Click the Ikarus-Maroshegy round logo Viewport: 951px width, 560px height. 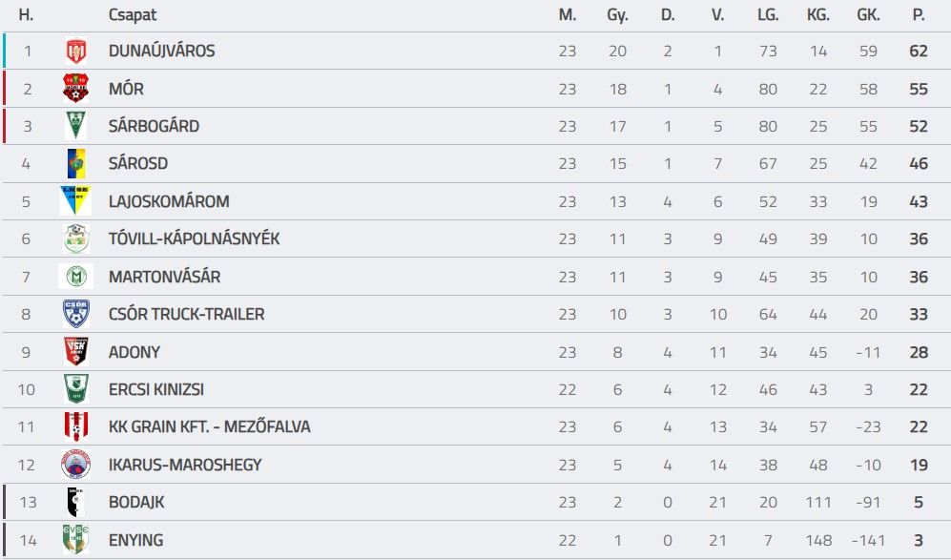tap(75, 465)
